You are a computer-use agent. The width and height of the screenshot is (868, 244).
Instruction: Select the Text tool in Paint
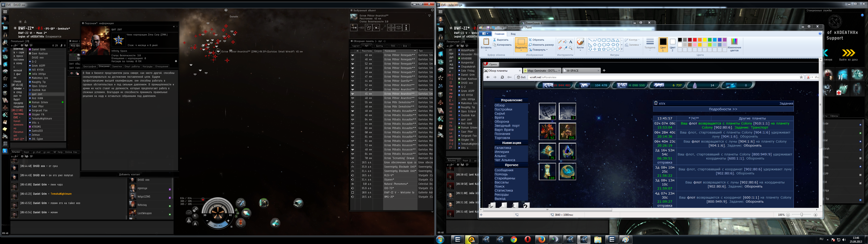[571, 42]
